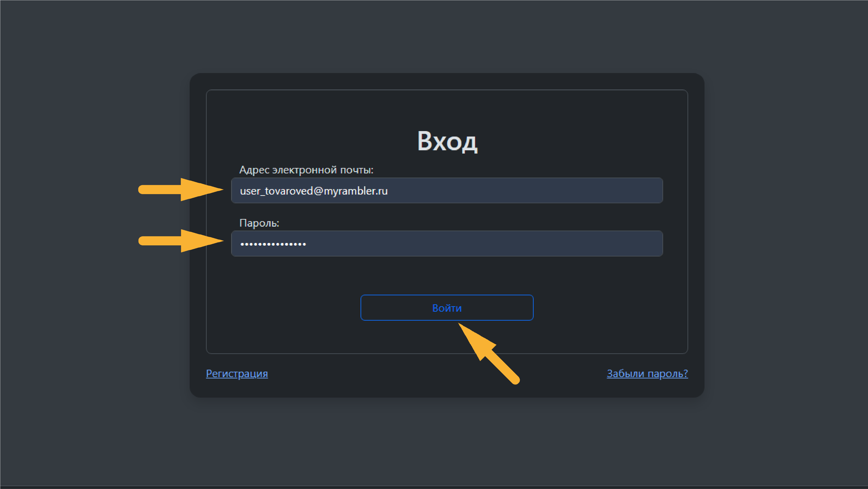Click the word Войти inside the button
The width and height of the screenshot is (868, 489).
pyautogui.click(x=447, y=308)
